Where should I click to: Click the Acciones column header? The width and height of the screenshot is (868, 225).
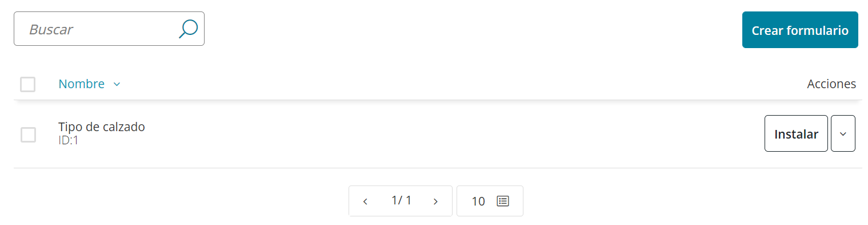831,84
